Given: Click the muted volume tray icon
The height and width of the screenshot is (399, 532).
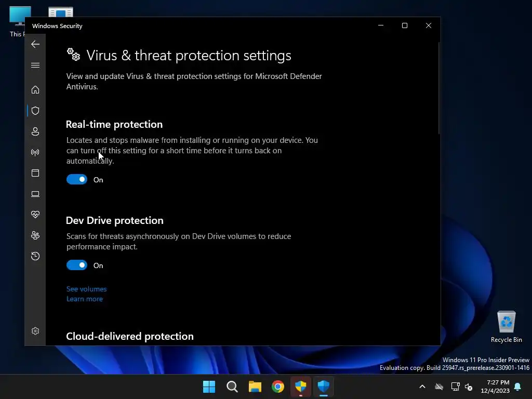Looking at the screenshot, I should click(469, 387).
